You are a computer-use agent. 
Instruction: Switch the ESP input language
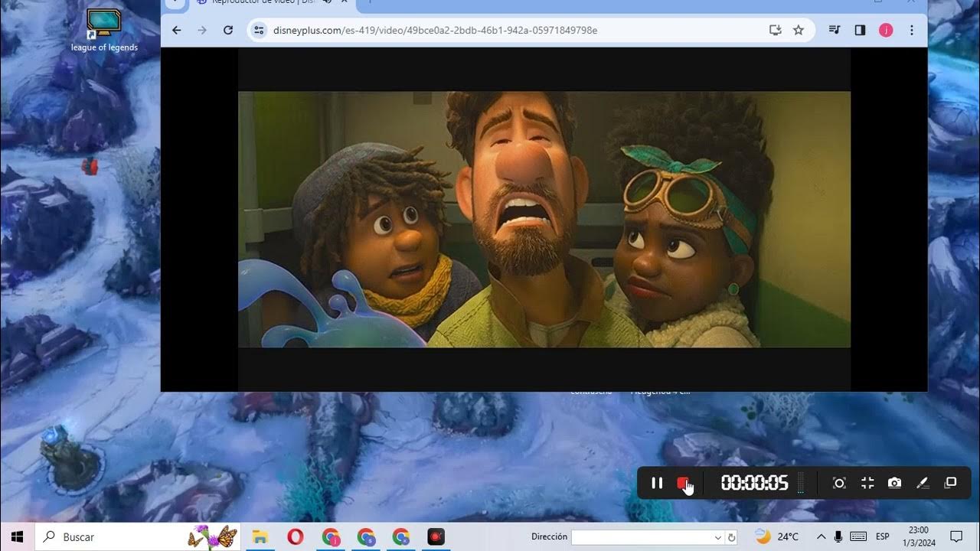pyautogui.click(x=883, y=536)
